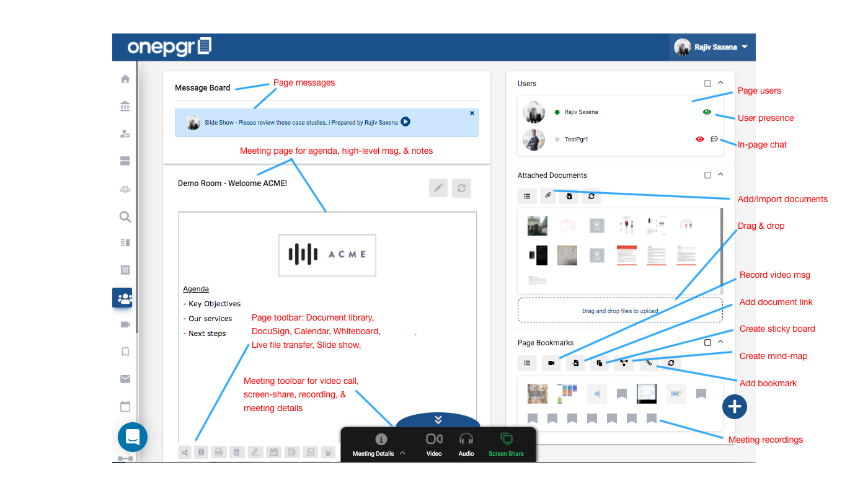Open the bank building sidebar icon
The height and width of the screenshot is (496, 868).
click(125, 106)
